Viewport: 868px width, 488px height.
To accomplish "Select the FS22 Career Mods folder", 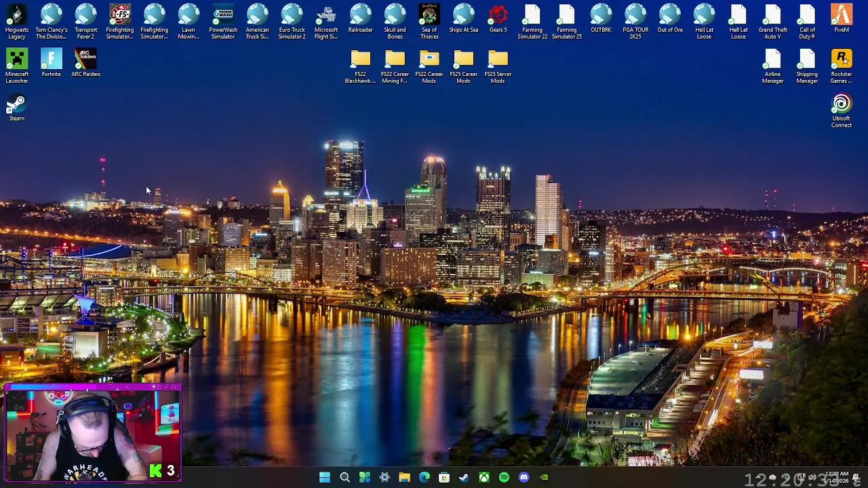I will click(x=429, y=66).
